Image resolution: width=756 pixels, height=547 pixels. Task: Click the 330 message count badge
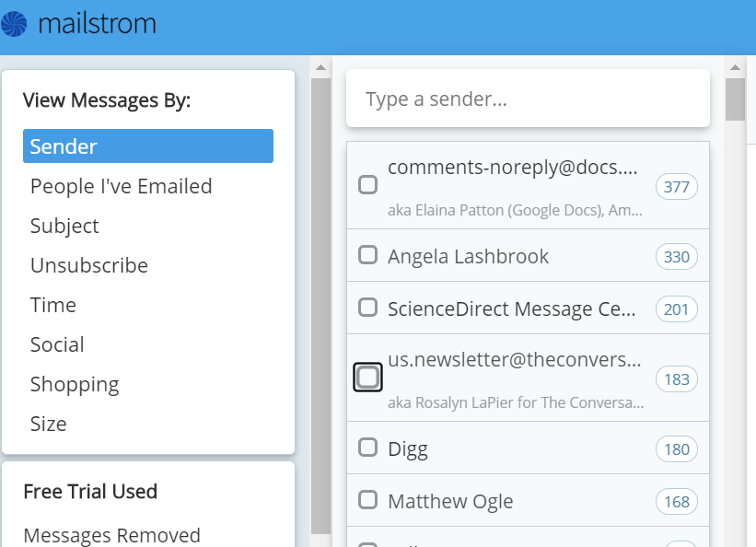pyautogui.click(x=677, y=257)
